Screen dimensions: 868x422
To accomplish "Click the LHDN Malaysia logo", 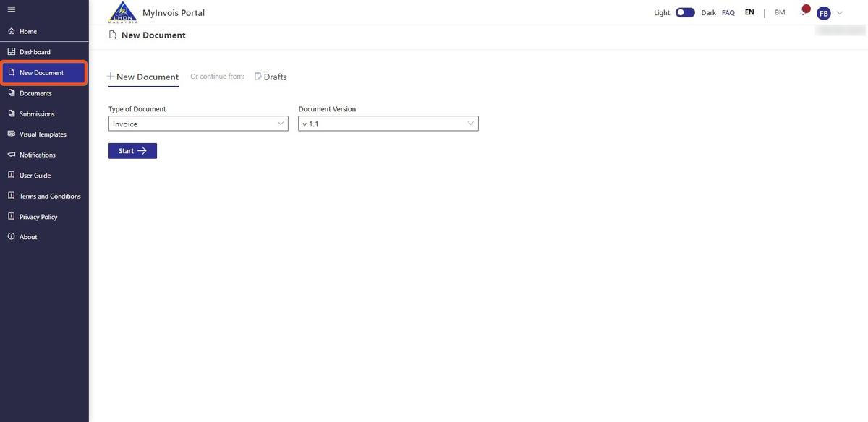I will pos(122,12).
